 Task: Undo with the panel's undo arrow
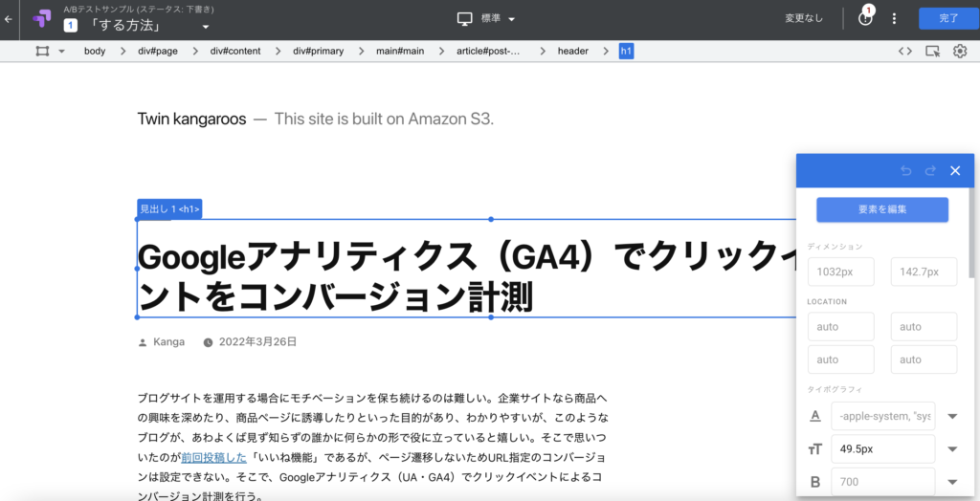pyautogui.click(x=905, y=170)
